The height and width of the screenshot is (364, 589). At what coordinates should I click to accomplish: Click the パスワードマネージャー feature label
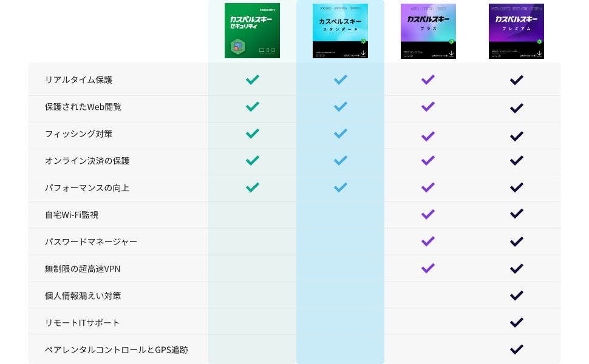click(x=91, y=241)
